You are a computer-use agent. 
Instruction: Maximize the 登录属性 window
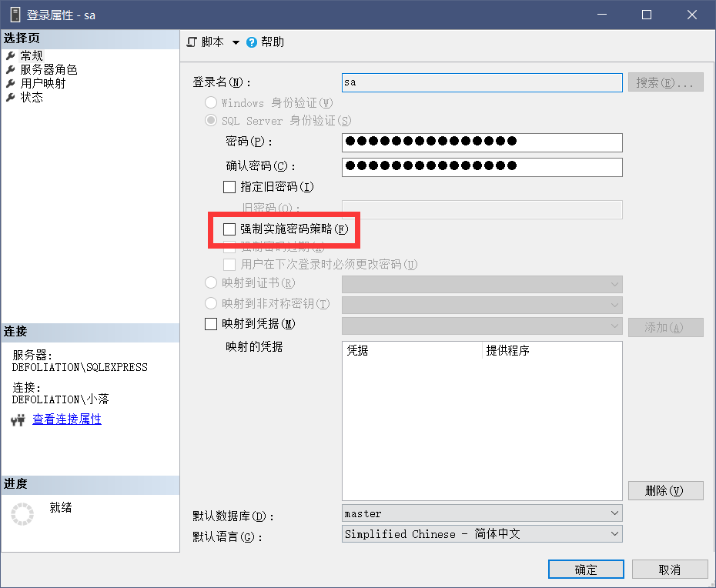pos(647,15)
